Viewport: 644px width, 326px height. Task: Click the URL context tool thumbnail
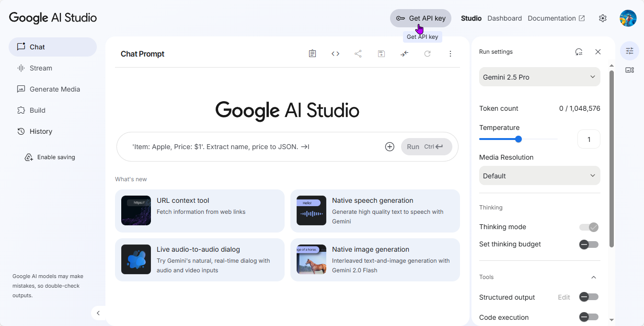[136, 210]
